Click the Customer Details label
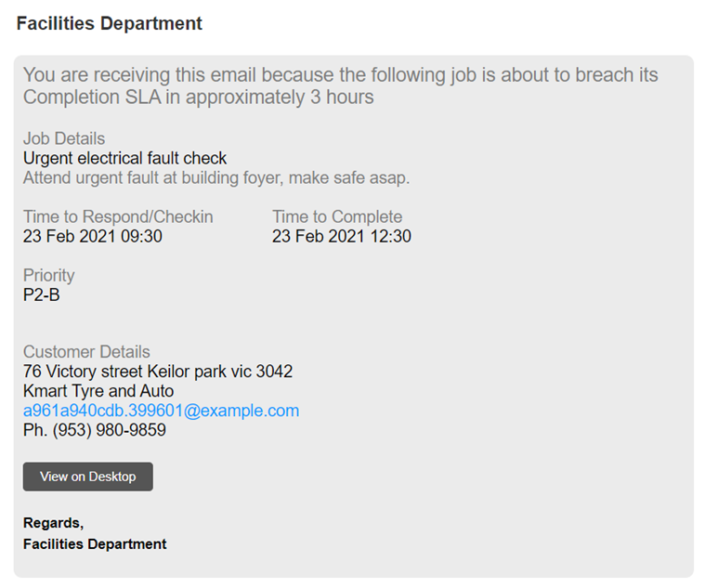This screenshot has height=588, width=705. pos(86,352)
